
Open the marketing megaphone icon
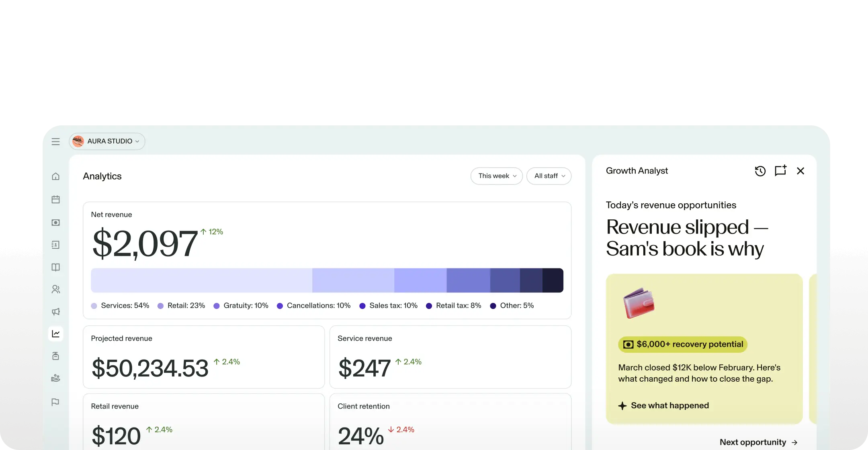(x=55, y=311)
